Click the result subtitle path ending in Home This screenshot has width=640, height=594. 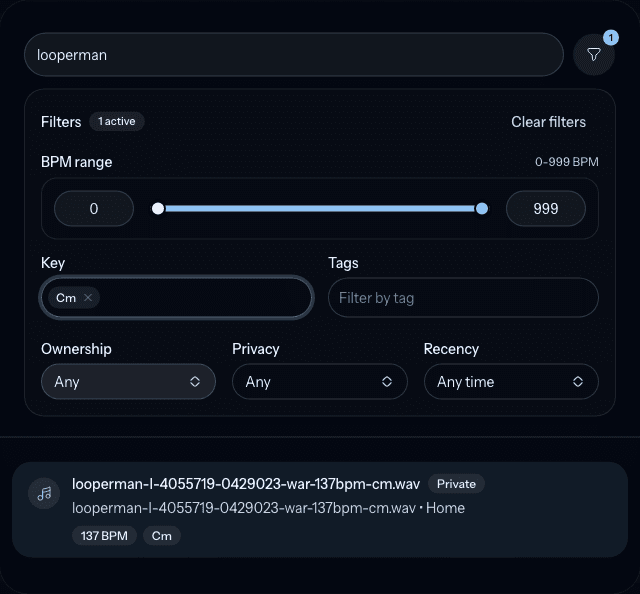268,508
